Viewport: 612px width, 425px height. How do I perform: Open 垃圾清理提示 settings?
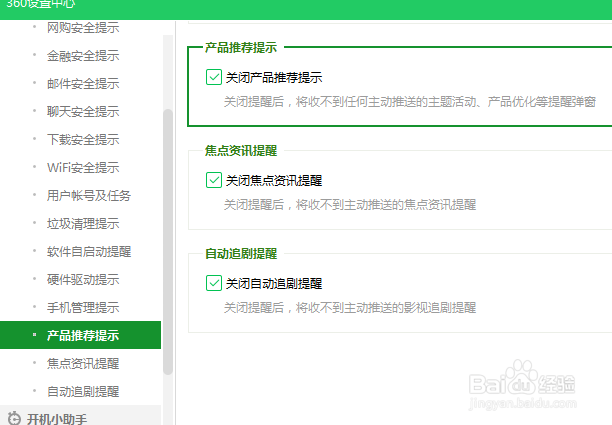83,224
